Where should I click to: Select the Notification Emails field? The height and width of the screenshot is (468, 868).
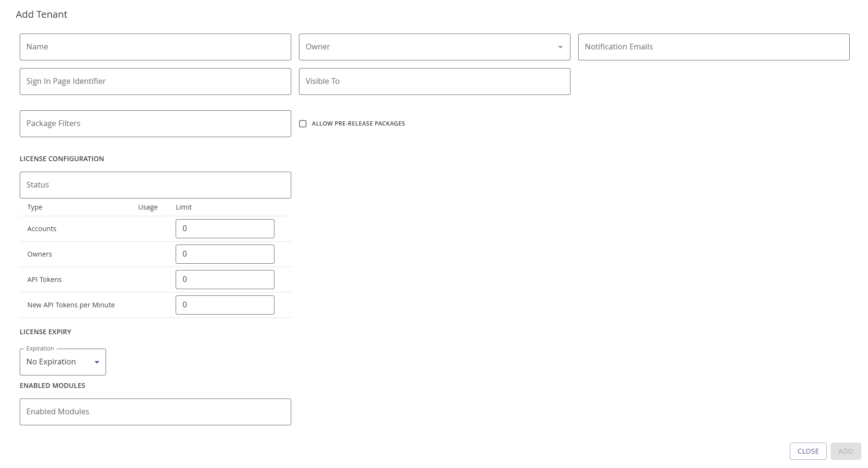tap(713, 47)
